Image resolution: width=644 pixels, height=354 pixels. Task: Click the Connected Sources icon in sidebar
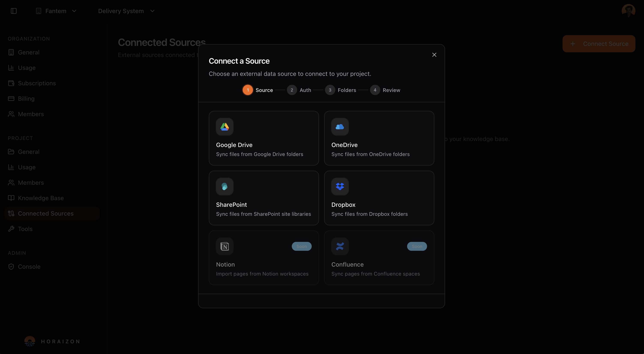point(11,213)
